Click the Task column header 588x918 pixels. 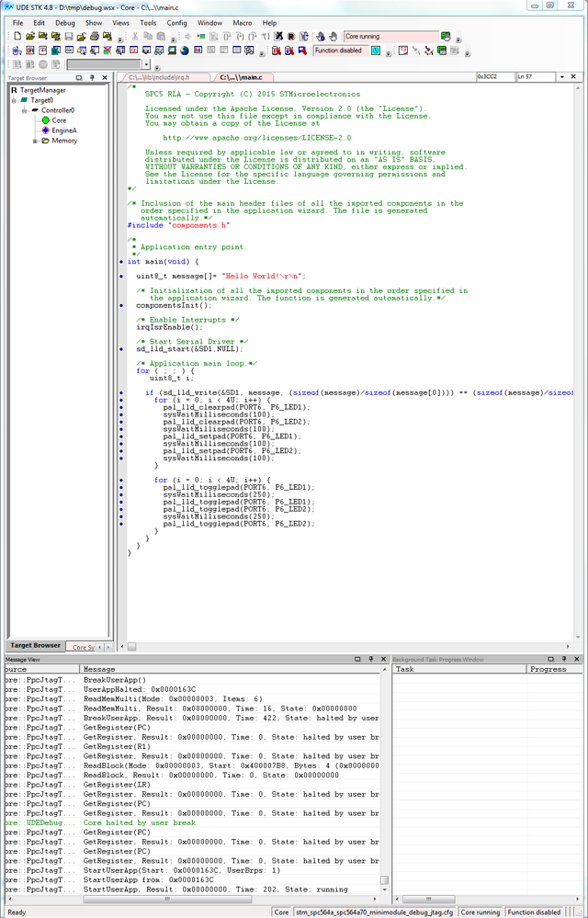[458, 669]
